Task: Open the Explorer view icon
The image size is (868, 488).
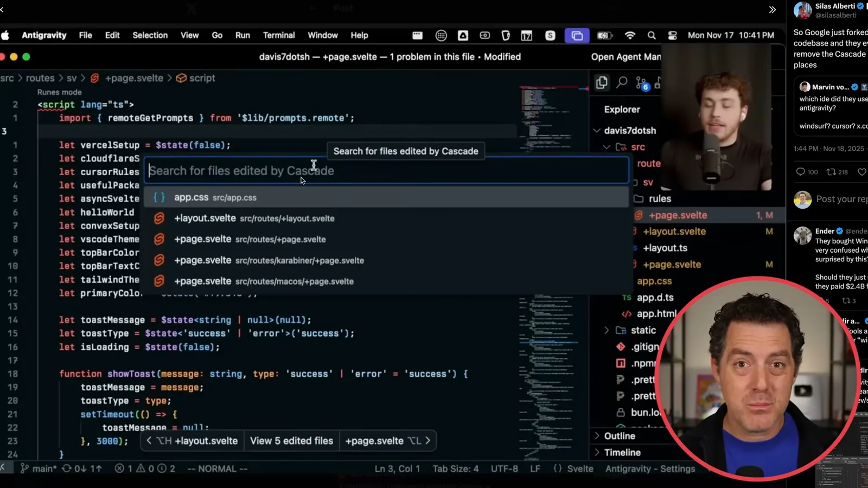Action: (602, 82)
